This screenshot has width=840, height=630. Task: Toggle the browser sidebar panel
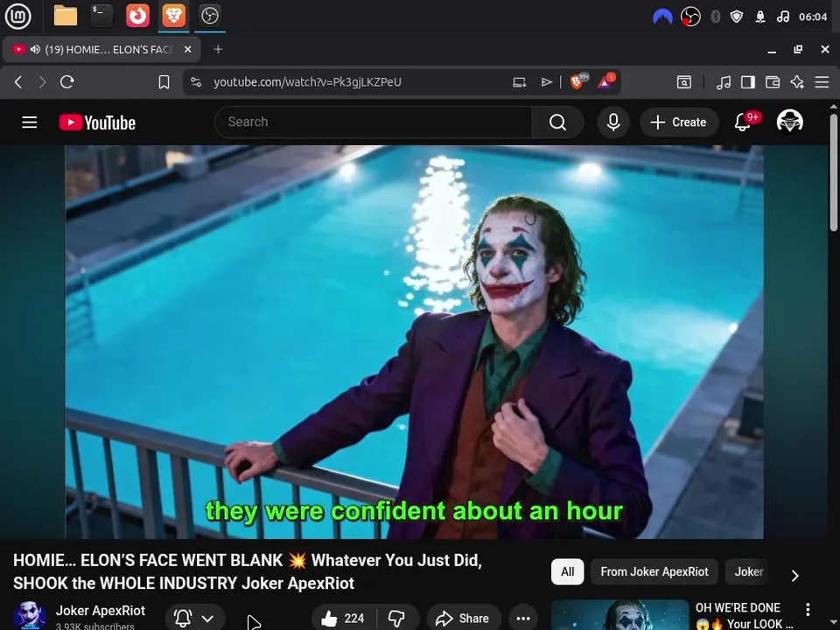click(748, 82)
